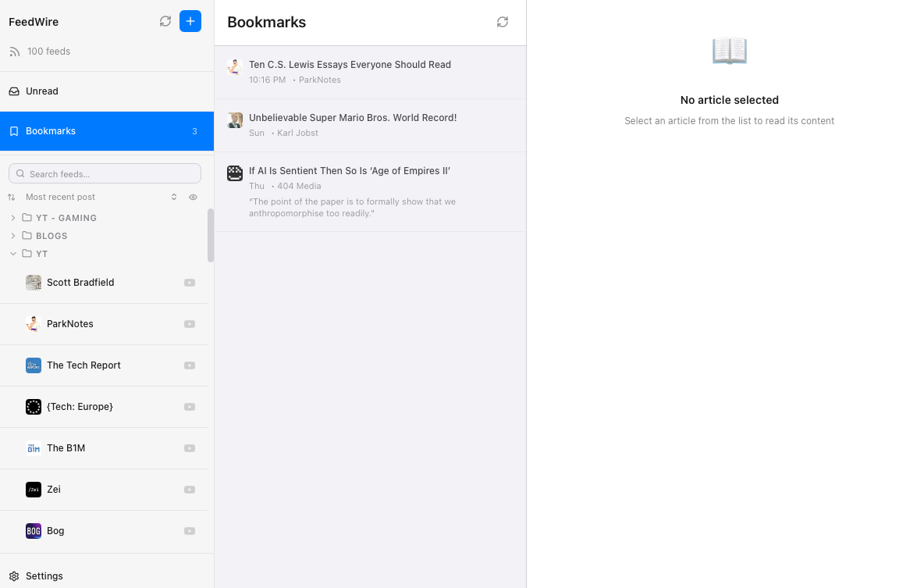The height and width of the screenshot is (588, 924).
Task: Click YouTube icon on The Tech Report row
Action: click(189, 365)
